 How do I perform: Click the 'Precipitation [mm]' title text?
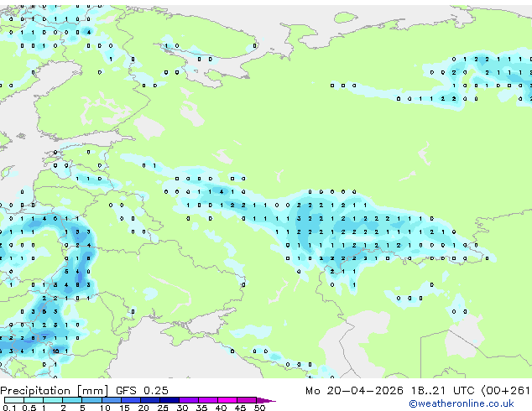pos(55,391)
